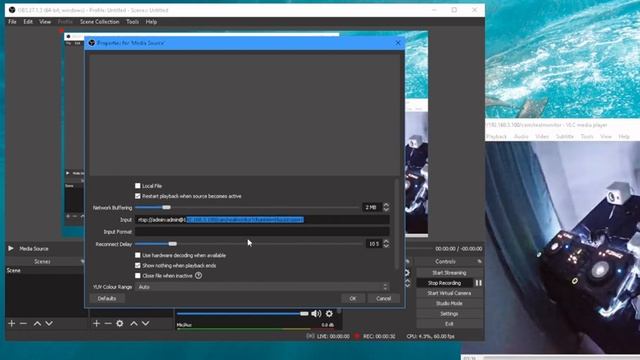Viewport: 640px width, 360px height.
Task: Open the OBS Help menu
Action: [x=151, y=22]
